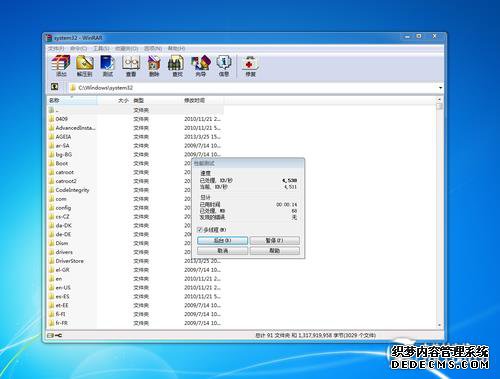Click the Add (添加) toolbar icon

[x=61, y=66]
